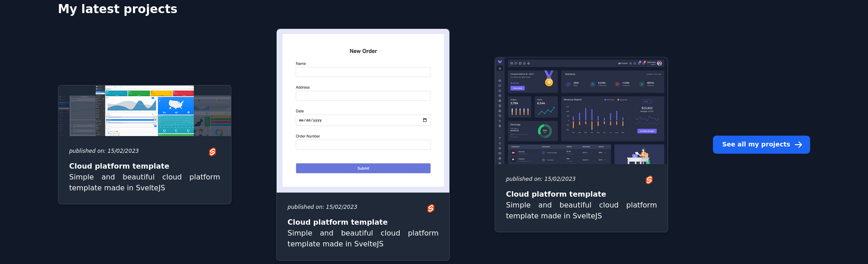Open the dark dashboard thumbnail of the third card
The image size is (868, 264).
(581, 111)
